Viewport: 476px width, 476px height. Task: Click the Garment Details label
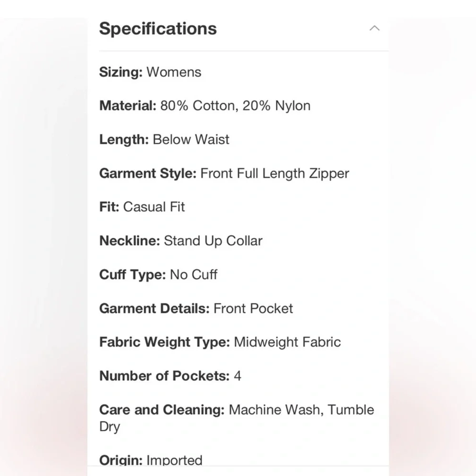click(155, 308)
